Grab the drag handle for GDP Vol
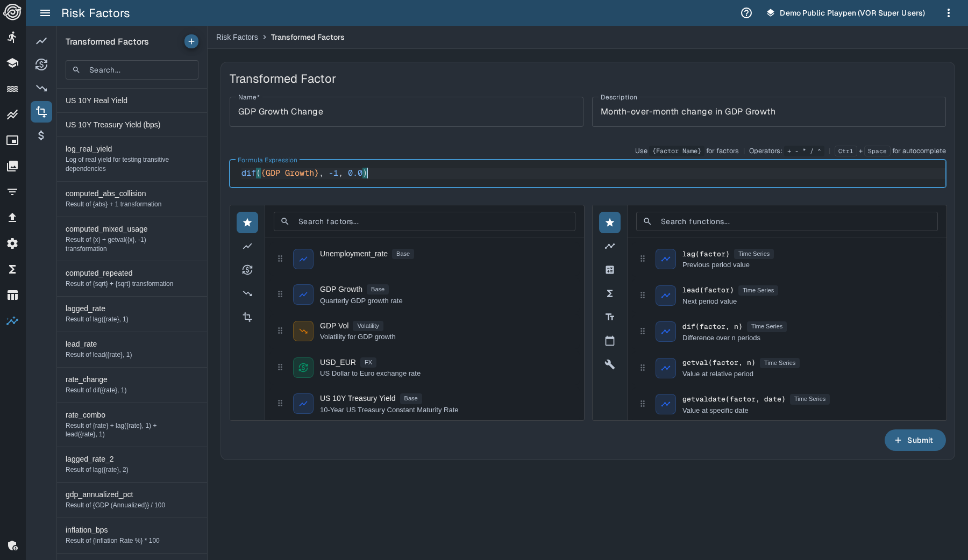The width and height of the screenshot is (968, 560). tap(280, 331)
